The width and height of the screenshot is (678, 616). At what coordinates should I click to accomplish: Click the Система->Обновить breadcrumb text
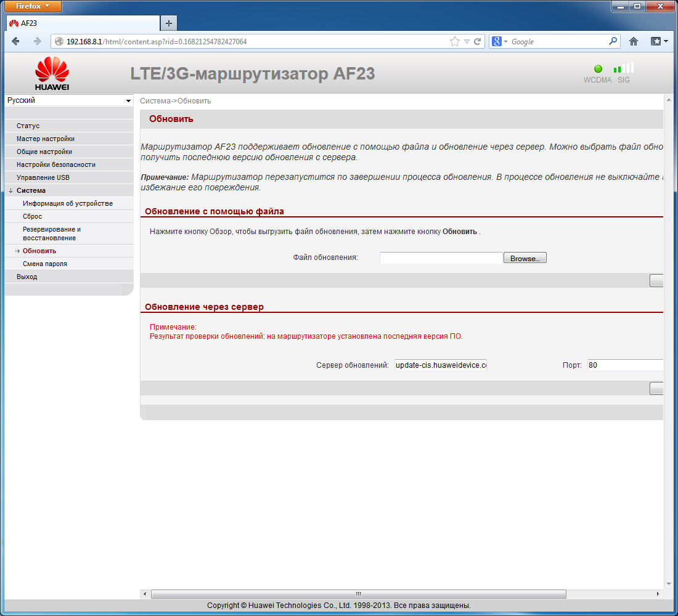[176, 101]
